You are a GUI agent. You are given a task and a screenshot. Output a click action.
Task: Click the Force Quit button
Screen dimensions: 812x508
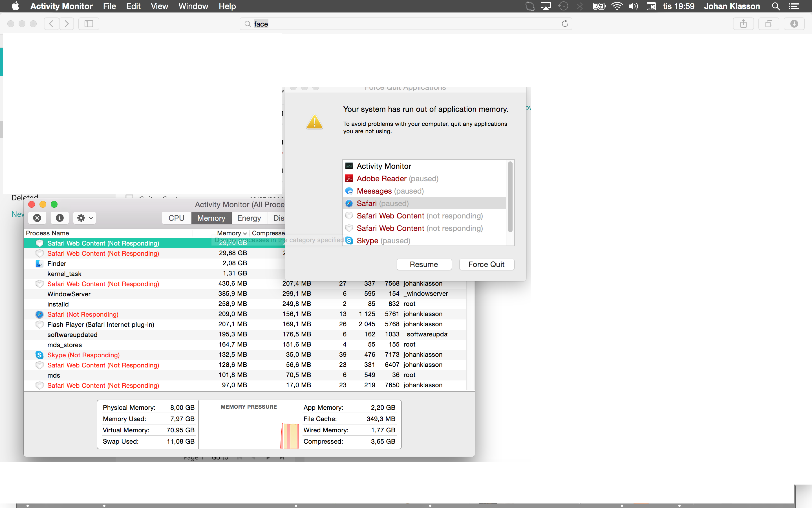tap(486, 264)
